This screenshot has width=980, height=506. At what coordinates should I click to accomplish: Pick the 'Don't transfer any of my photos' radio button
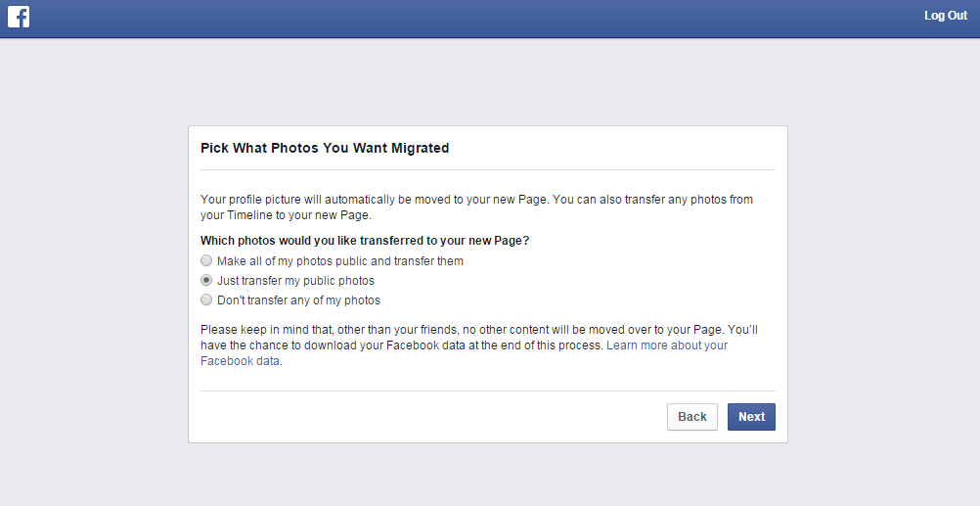[x=205, y=300]
